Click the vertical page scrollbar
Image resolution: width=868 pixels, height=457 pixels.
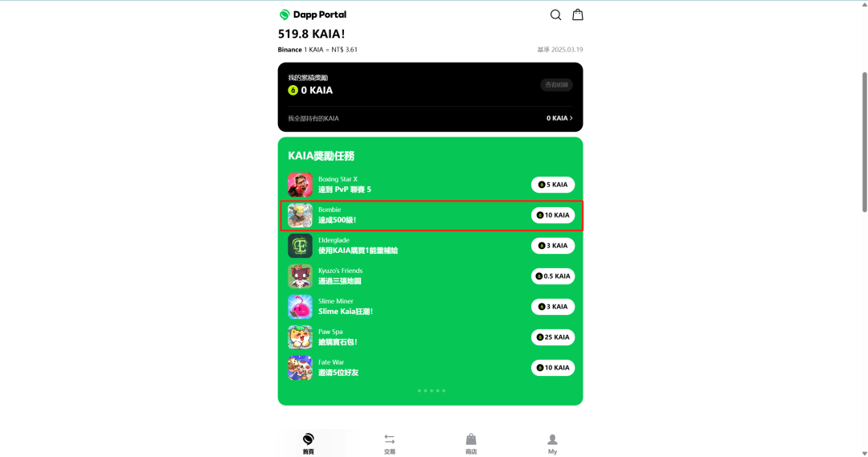point(864,141)
